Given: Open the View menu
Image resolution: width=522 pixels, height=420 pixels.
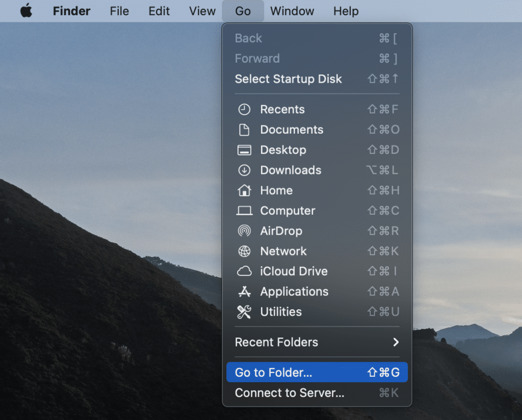Looking at the screenshot, I should click(x=202, y=11).
